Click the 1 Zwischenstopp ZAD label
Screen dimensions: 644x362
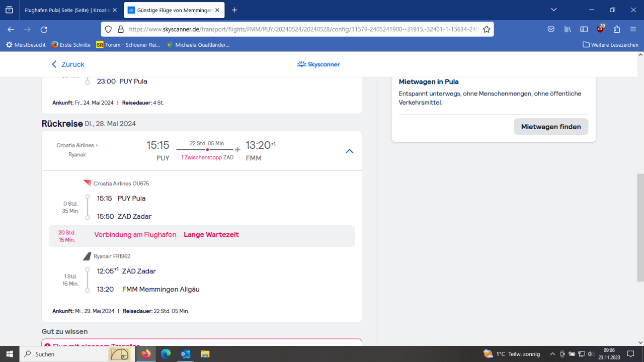coord(207,157)
